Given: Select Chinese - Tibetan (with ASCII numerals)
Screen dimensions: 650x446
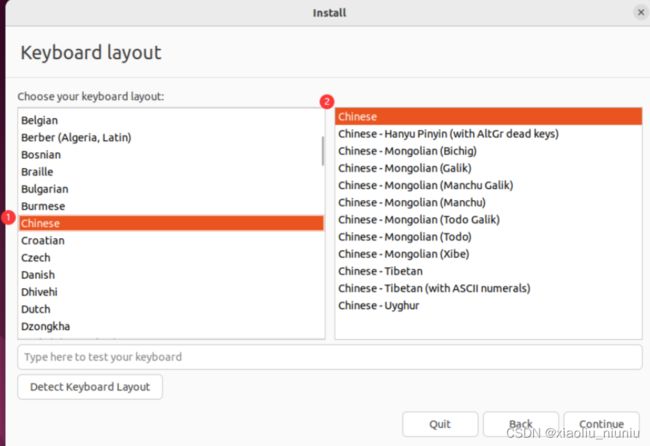Looking at the screenshot, I should [x=488, y=288].
